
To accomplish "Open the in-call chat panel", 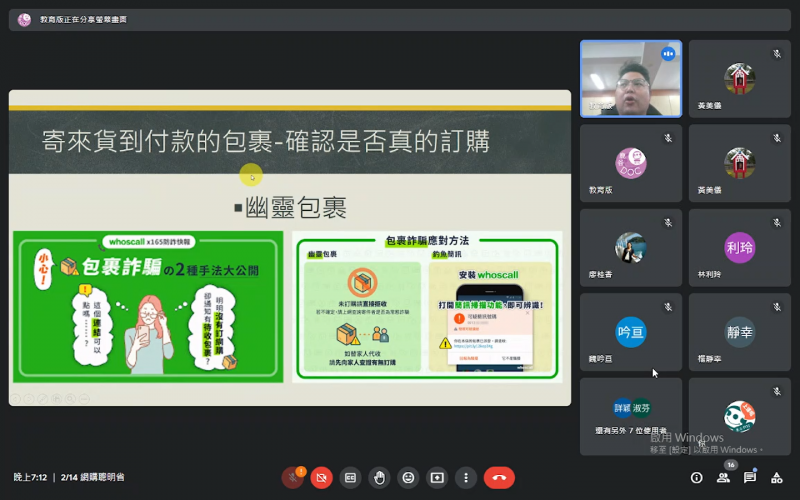I will [x=750, y=478].
